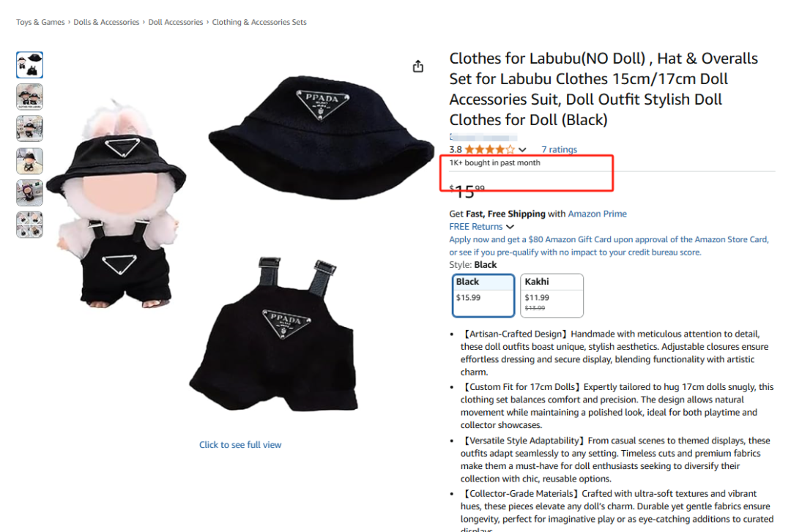Select the sixth product thumbnail

(x=29, y=225)
